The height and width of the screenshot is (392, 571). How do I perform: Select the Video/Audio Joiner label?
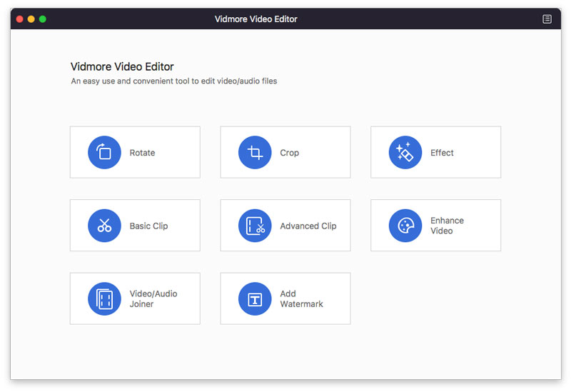[153, 298]
